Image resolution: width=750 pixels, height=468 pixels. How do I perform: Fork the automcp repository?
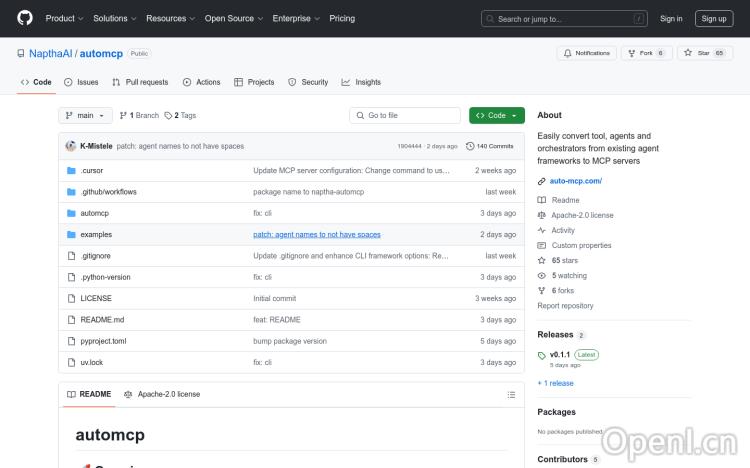642,53
